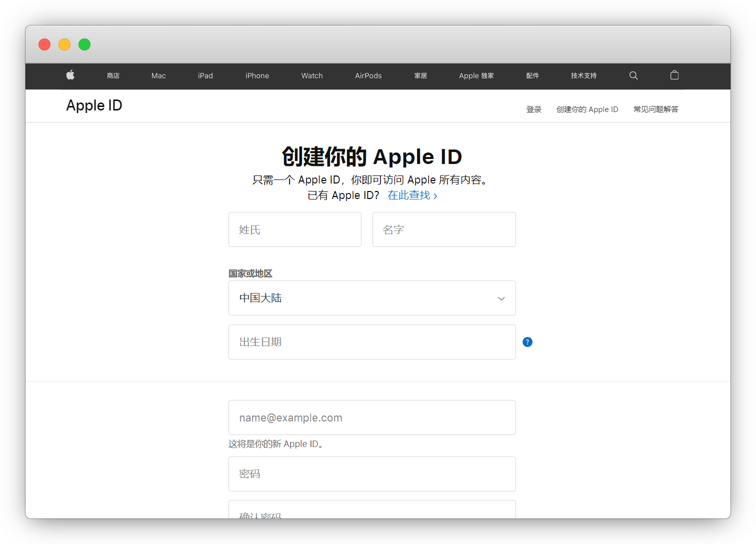Click the Apple logo in navigation bar
This screenshot has height=544, width=756.
tap(70, 75)
